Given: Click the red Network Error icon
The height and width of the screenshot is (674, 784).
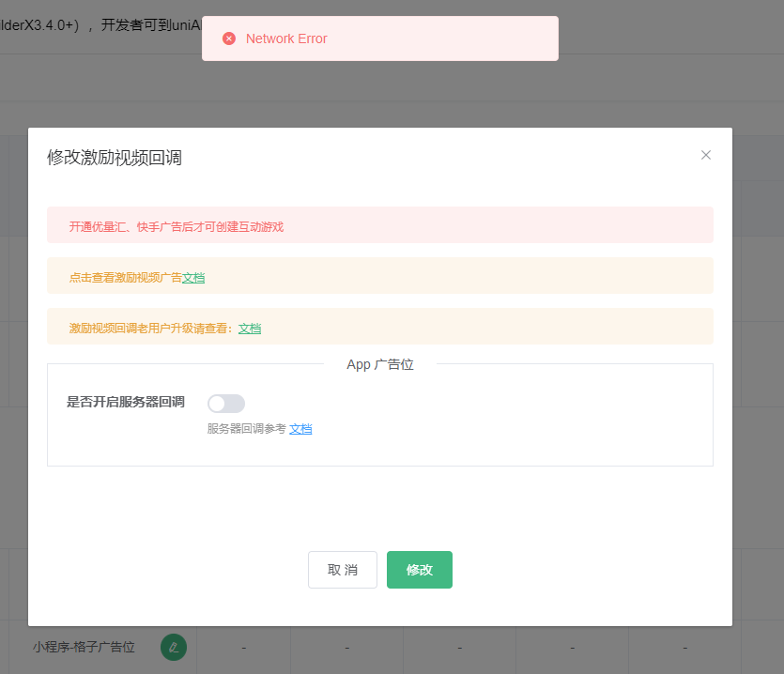Looking at the screenshot, I should [229, 38].
